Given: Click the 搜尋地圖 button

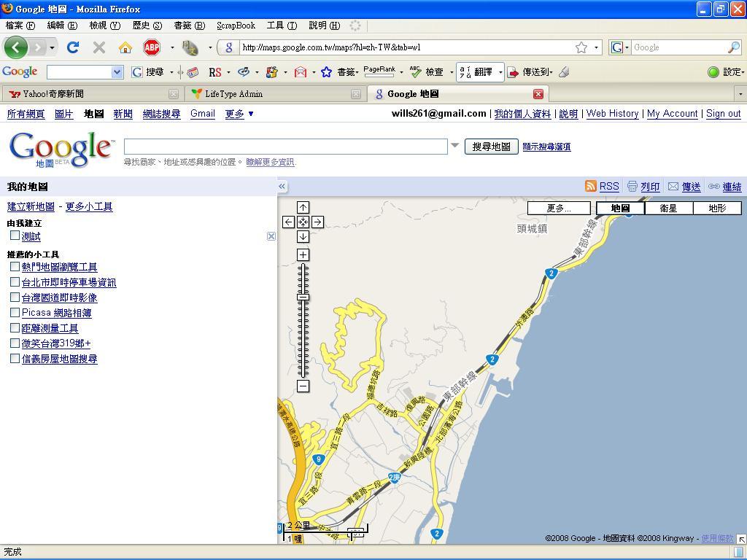Looking at the screenshot, I should click(x=491, y=147).
